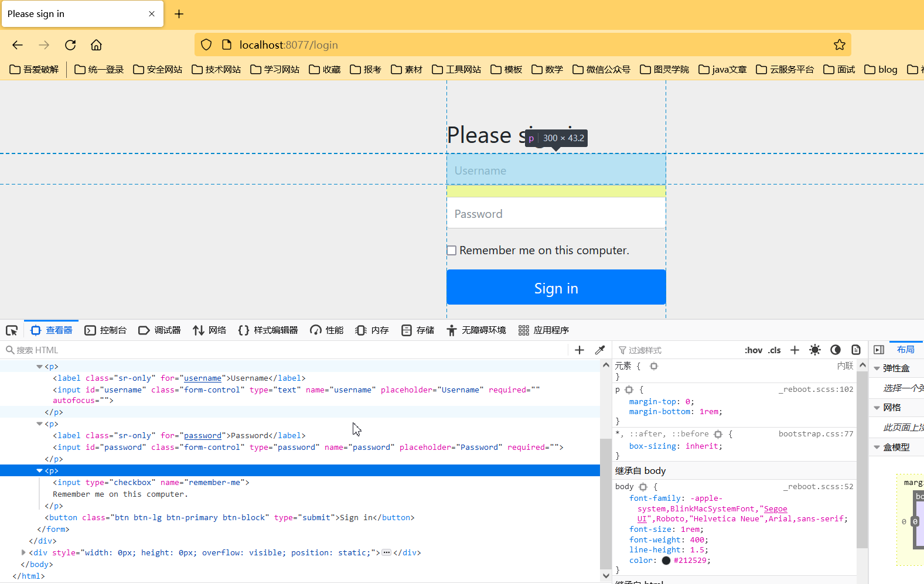Toggle dark color scheme simulation icon
The height and width of the screenshot is (584, 924).
point(836,350)
